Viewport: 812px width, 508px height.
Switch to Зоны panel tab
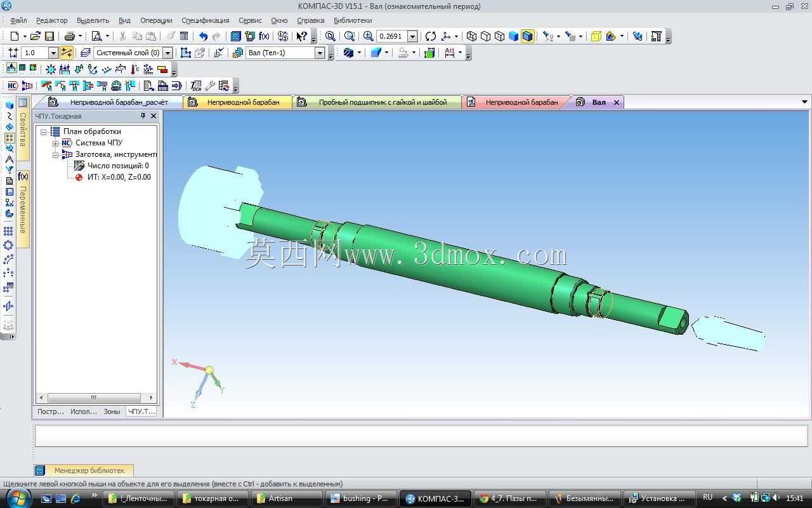click(x=112, y=411)
